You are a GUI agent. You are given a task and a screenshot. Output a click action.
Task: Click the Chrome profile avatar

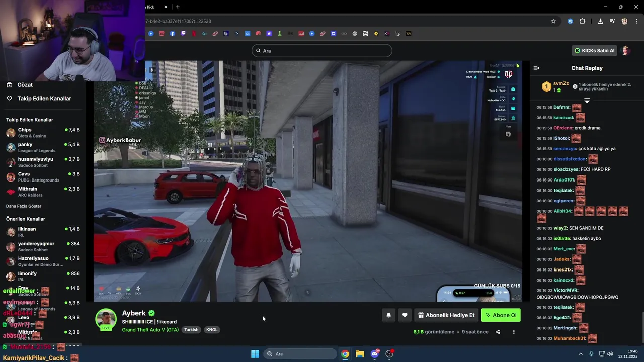(624, 21)
